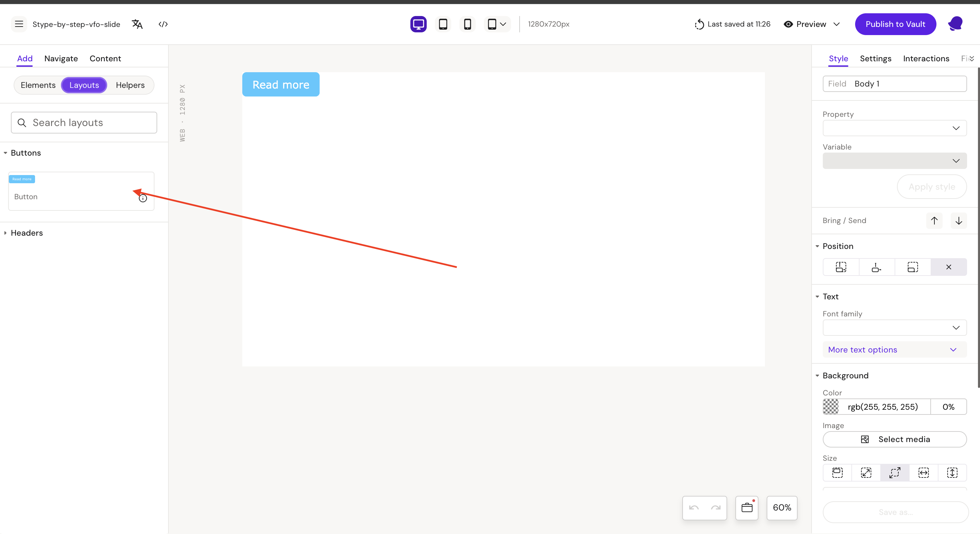
Task: Click the Field Body 1 input
Action: click(x=894, y=84)
